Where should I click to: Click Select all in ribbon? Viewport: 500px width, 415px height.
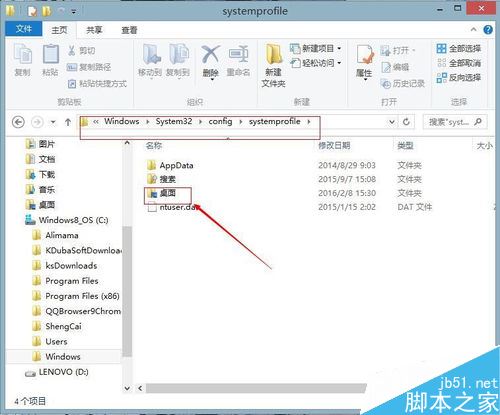point(459,49)
